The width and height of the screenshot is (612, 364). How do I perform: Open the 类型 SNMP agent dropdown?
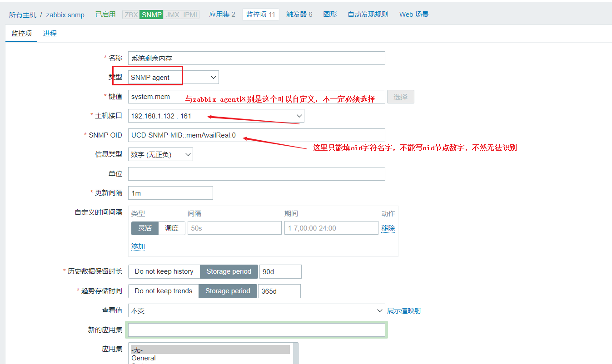point(174,77)
